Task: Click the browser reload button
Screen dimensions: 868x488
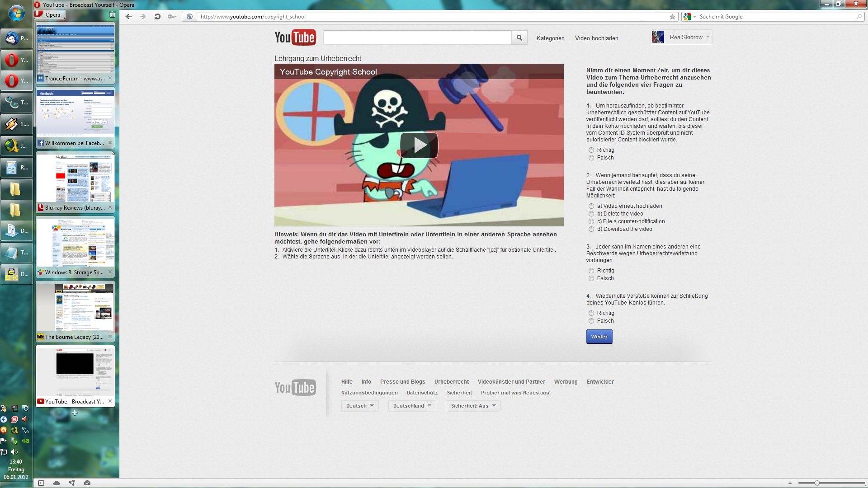Action: pos(157,17)
